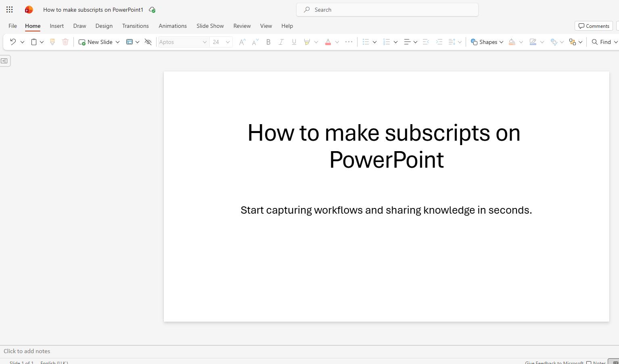The image size is (619, 364).
Task: Click the New Slide button
Action: 96,42
